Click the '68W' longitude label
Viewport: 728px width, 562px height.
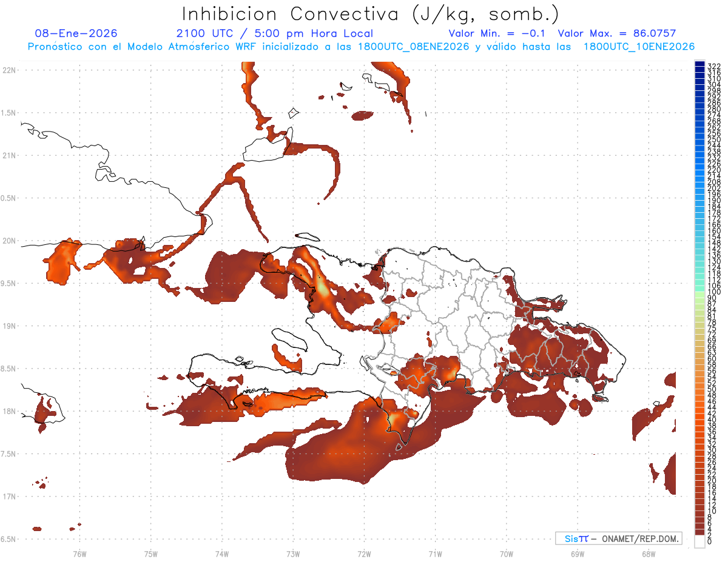tap(649, 554)
